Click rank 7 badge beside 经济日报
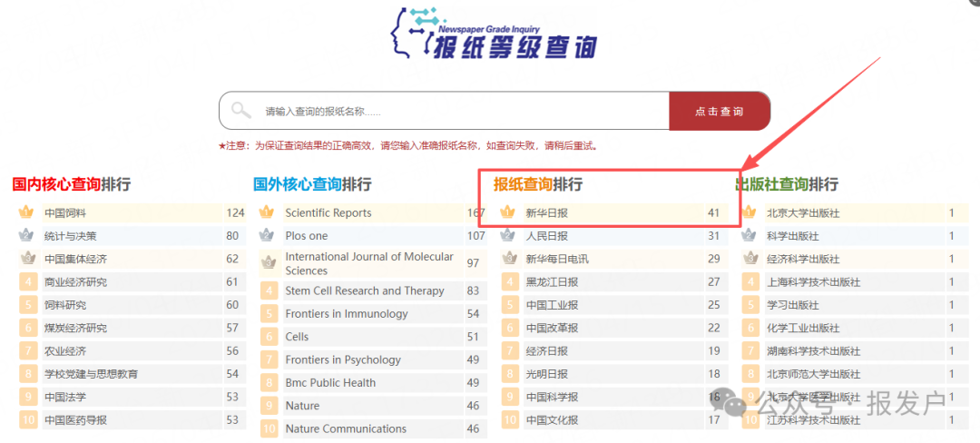Screen dimensions: 980x443 tap(510, 351)
